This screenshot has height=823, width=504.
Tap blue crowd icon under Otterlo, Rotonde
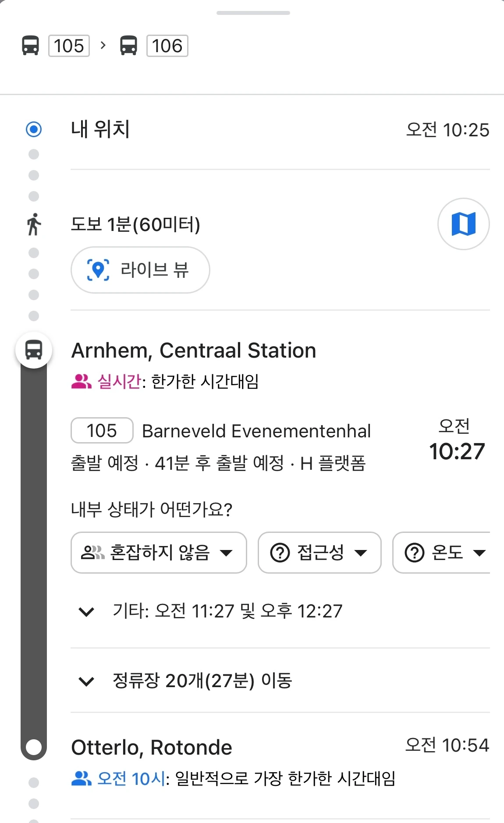coord(81,778)
